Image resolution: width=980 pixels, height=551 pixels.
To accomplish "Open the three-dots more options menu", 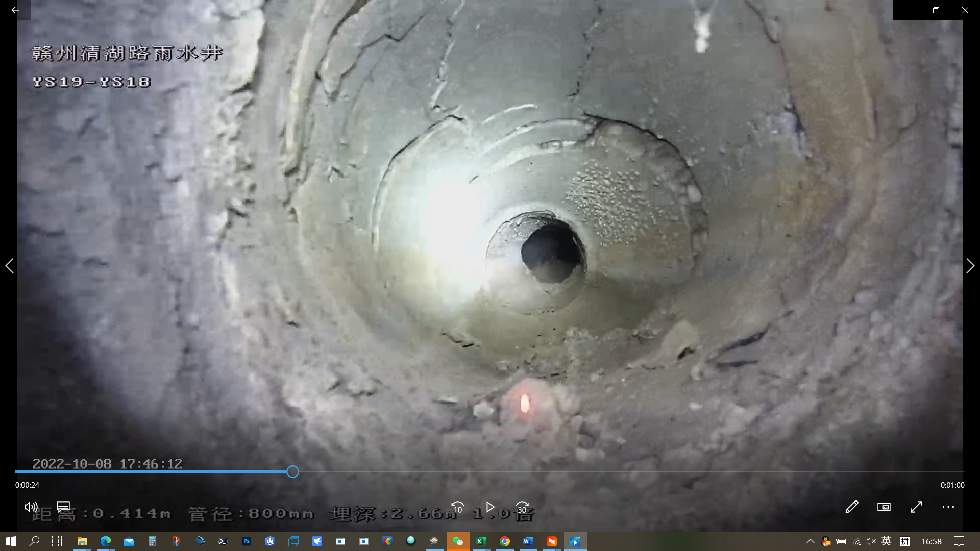I will pos(948,507).
